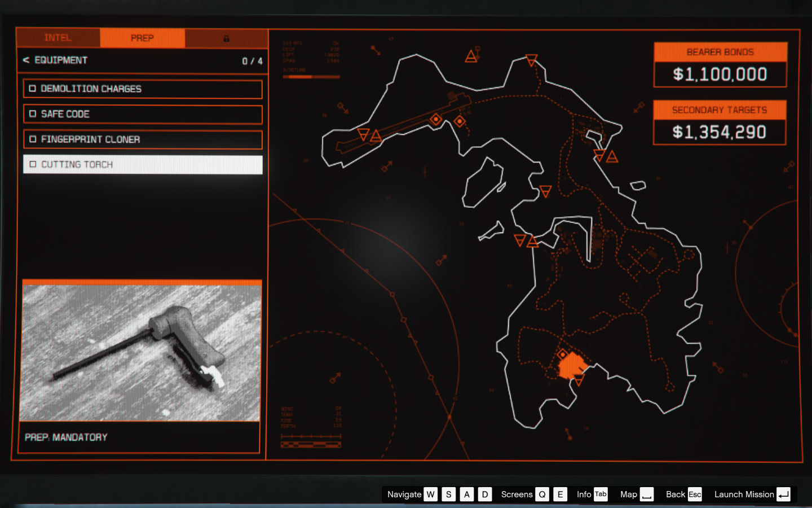Viewport: 812px width, 508px height.
Task: Click the A navigate key icon
Action: point(467,494)
